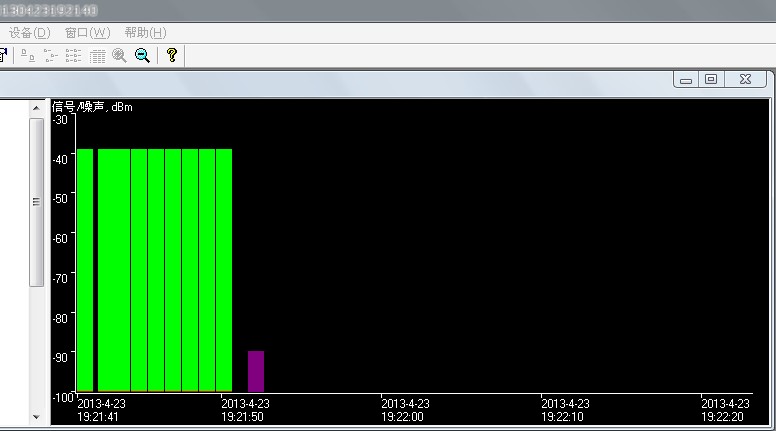The width and height of the screenshot is (776, 431).
Task: Click the scroll up arrow of left panel
Action: pyautogui.click(x=37, y=106)
